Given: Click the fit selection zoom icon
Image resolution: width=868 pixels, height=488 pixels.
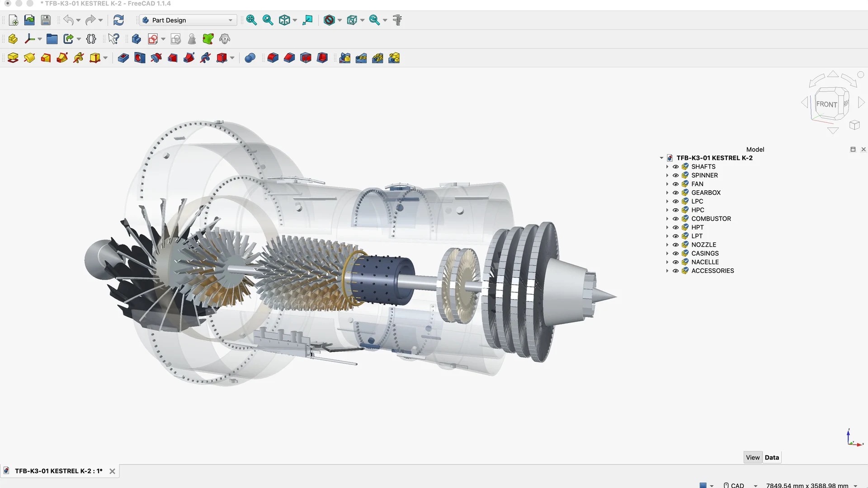Looking at the screenshot, I should (268, 20).
